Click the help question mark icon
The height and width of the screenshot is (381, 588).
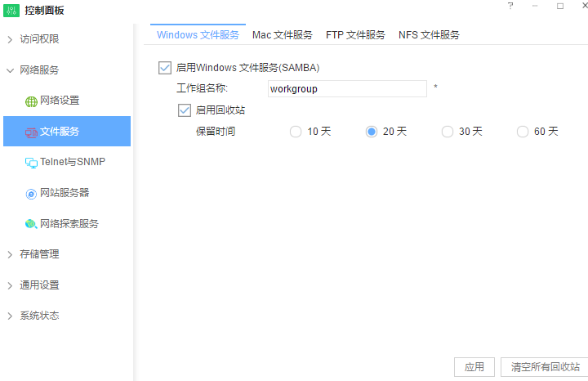[510, 6]
